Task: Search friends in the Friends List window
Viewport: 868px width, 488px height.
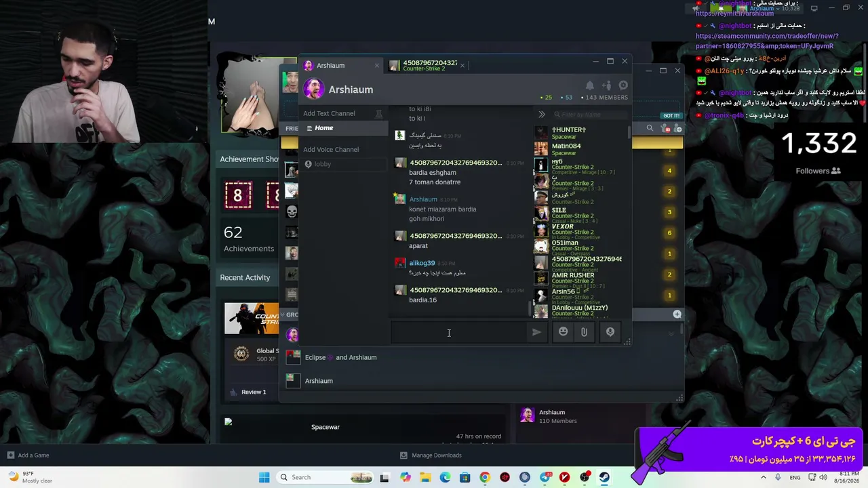Action: tap(650, 128)
